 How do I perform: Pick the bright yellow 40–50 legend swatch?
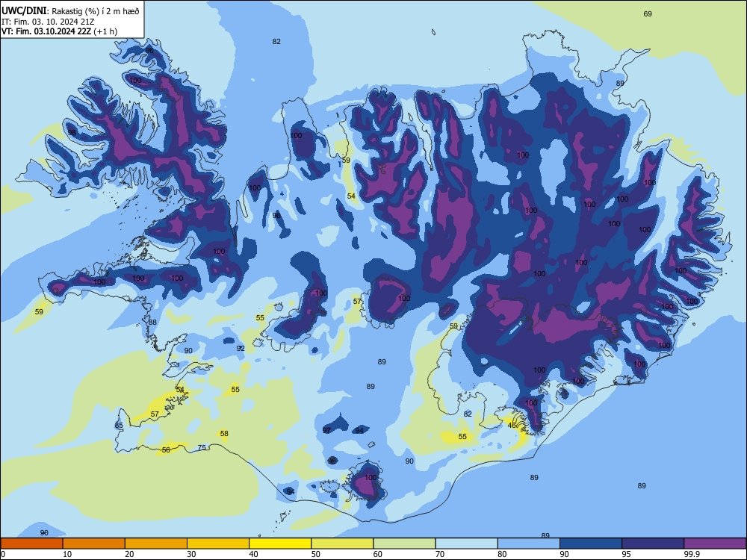280,544
